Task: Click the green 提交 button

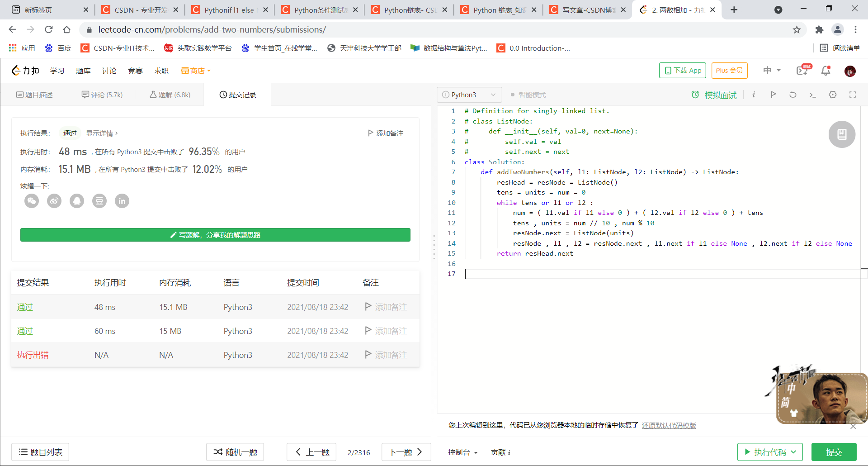Action: tap(834, 452)
